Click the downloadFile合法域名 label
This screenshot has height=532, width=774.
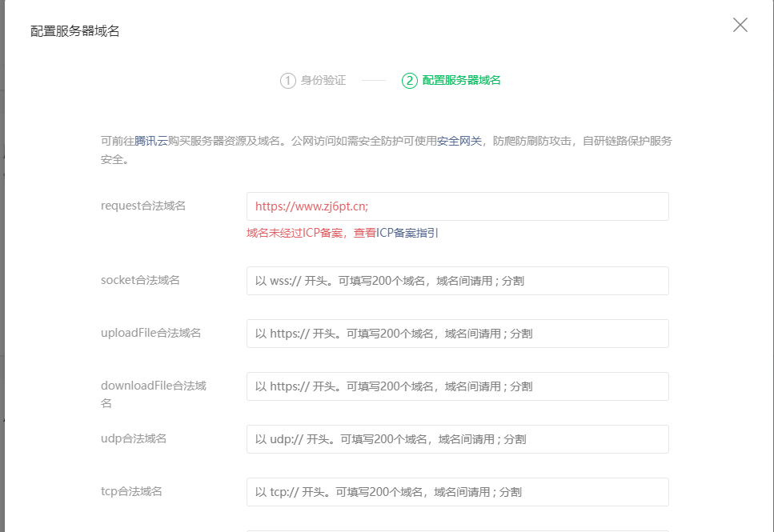click(154, 394)
